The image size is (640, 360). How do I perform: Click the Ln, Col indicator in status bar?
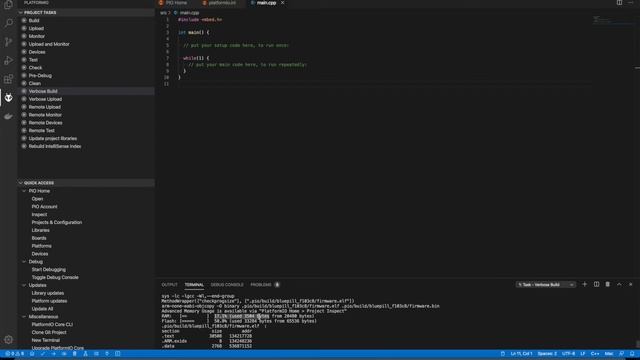coord(521,354)
